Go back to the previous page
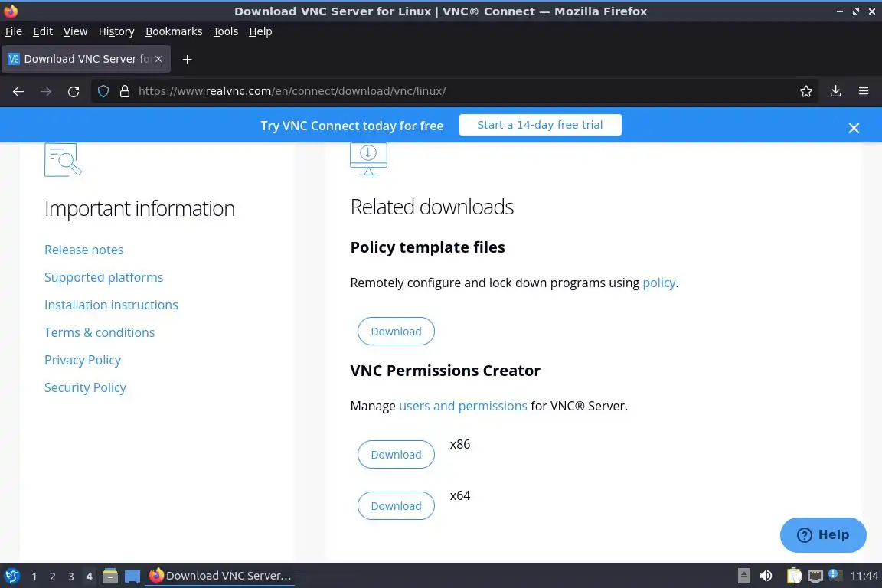882x588 pixels. click(x=18, y=91)
